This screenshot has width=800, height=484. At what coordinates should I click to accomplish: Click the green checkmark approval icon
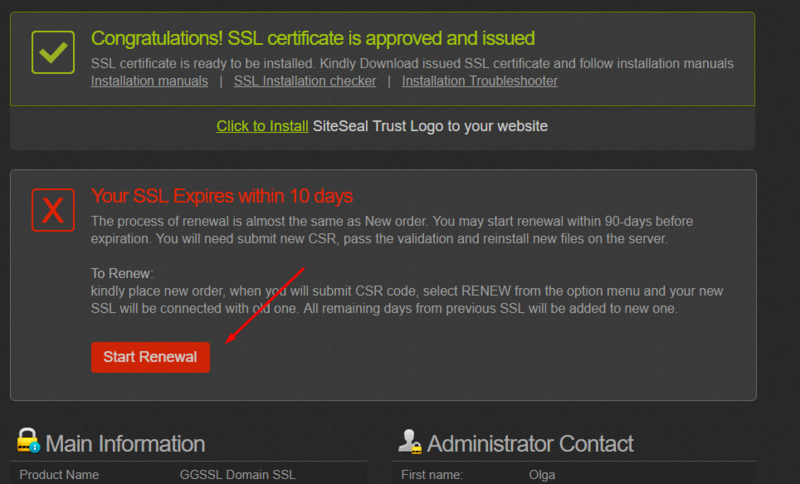click(53, 52)
